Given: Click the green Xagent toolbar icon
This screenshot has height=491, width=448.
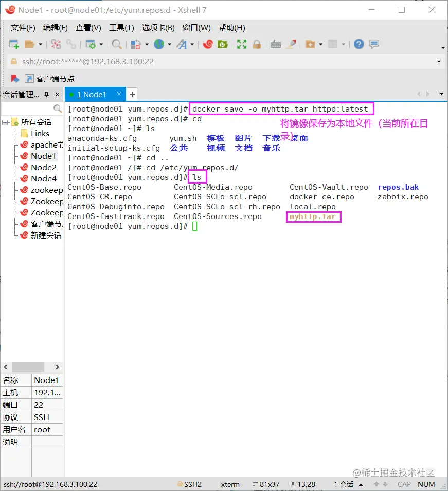Looking at the screenshot, I should click(x=222, y=44).
